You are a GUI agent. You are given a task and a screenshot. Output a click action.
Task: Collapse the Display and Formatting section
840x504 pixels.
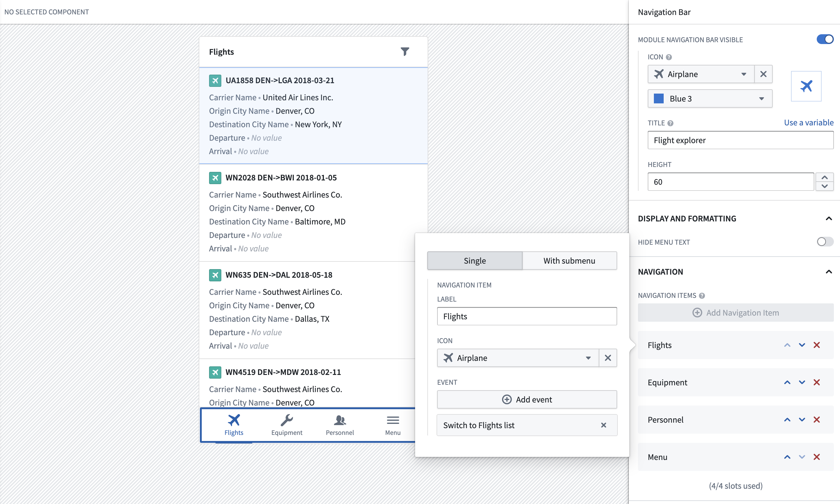829,218
